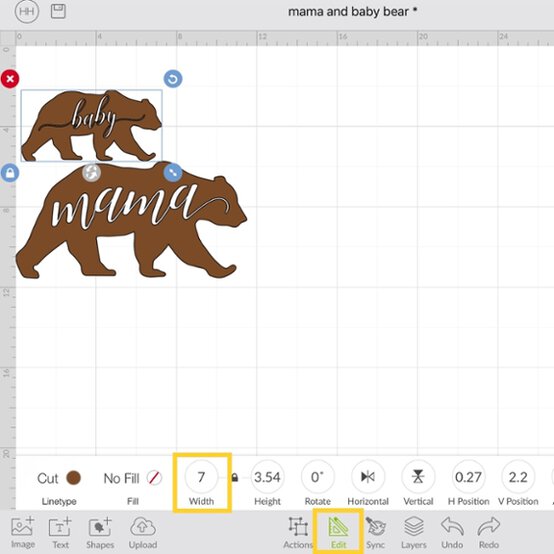Click the blue rotate handle

coord(173,78)
